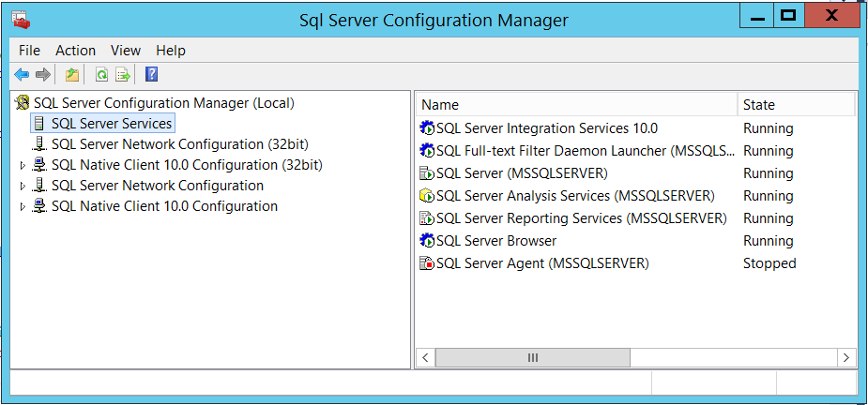Select SQL Server Analysis Services (MSSQLSERVER)
The width and height of the screenshot is (868, 405).
tap(576, 196)
